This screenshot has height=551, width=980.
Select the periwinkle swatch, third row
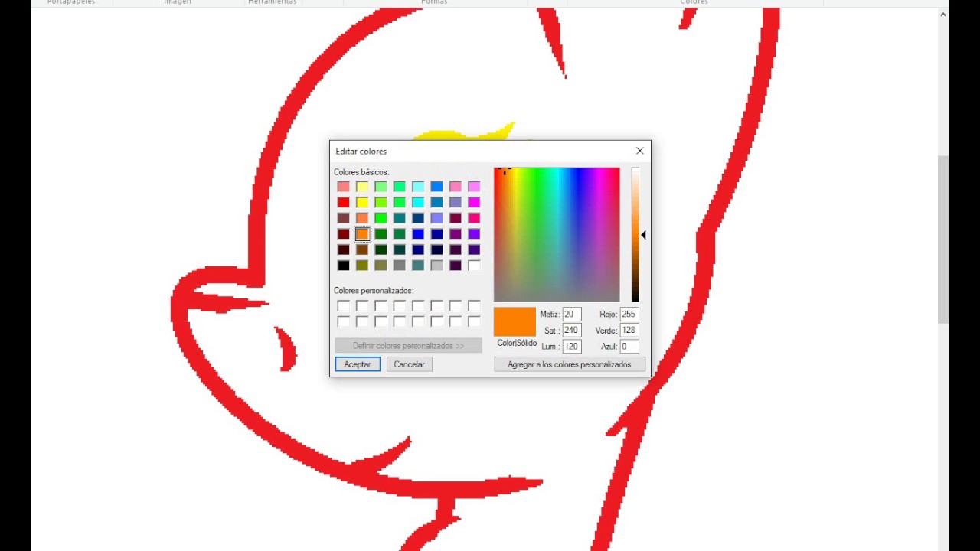(x=436, y=218)
